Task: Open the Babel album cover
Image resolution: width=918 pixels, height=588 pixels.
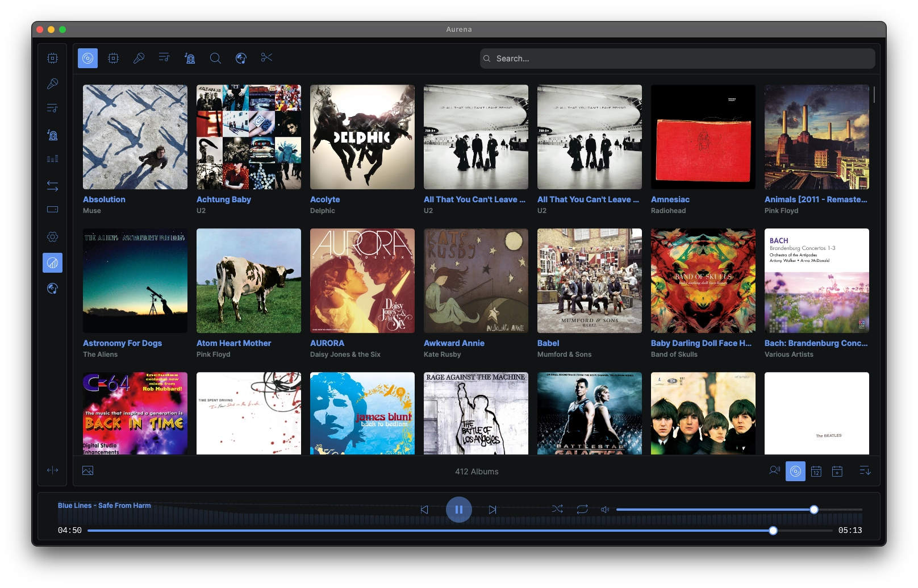Action: (x=590, y=281)
